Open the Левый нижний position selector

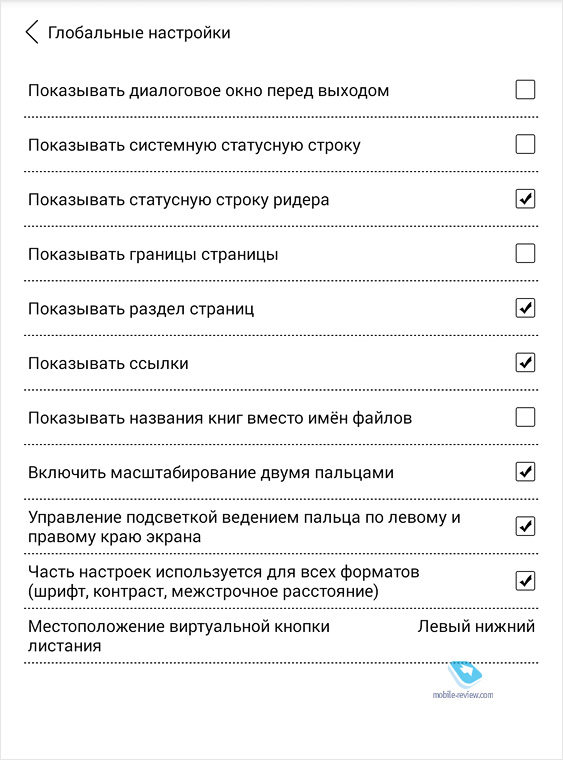(x=476, y=626)
